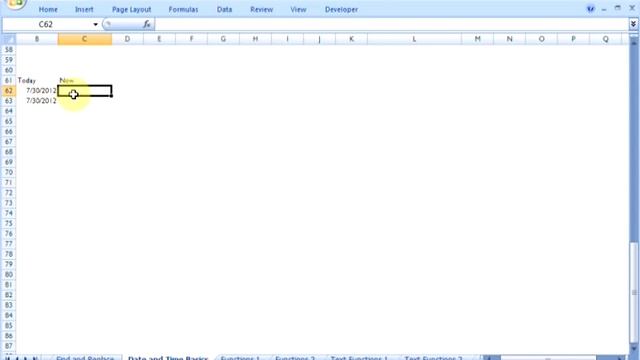Open the Insert ribbon tab

(x=84, y=9)
